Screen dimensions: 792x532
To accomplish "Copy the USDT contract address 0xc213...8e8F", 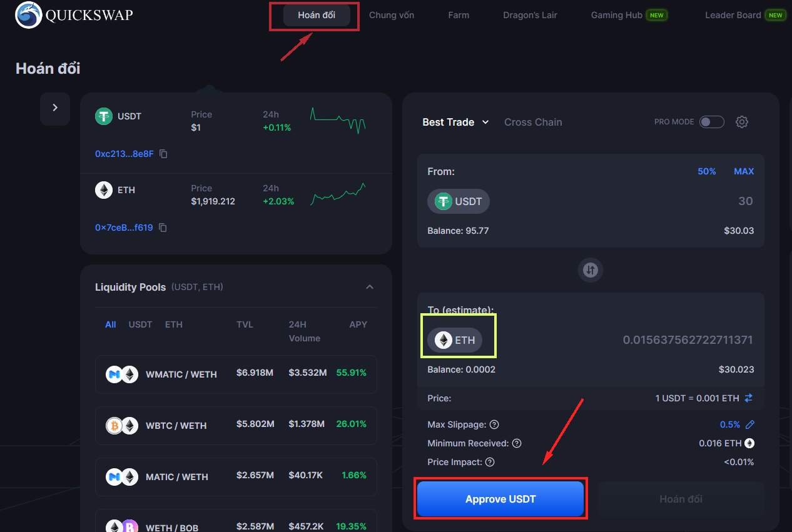I will [x=163, y=153].
